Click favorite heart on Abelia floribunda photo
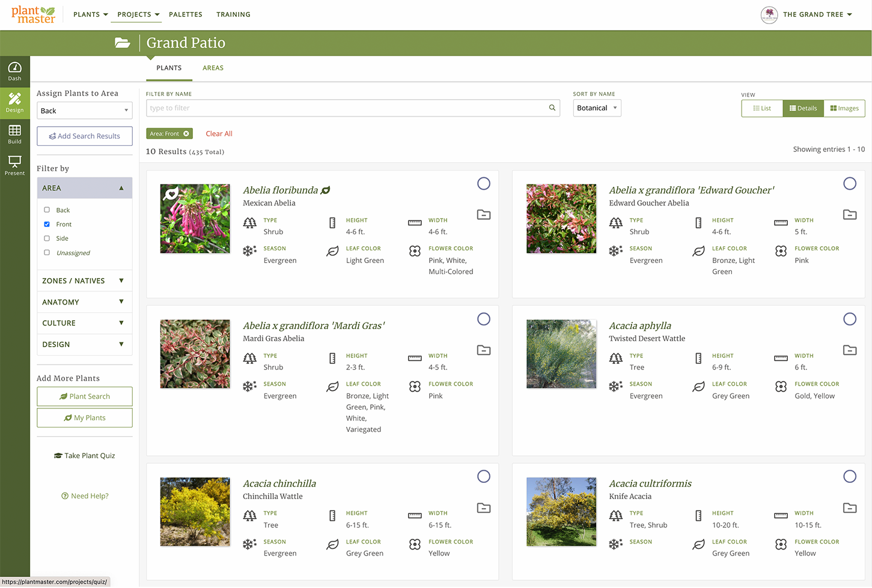This screenshot has height=588, width=872. click(171, 193)
